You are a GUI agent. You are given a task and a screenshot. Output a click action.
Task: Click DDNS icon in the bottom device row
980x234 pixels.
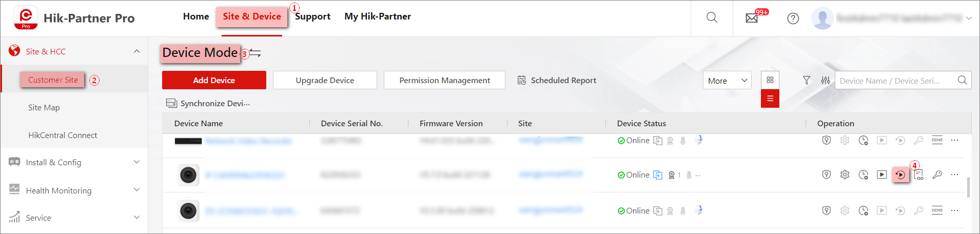(937, 210)
